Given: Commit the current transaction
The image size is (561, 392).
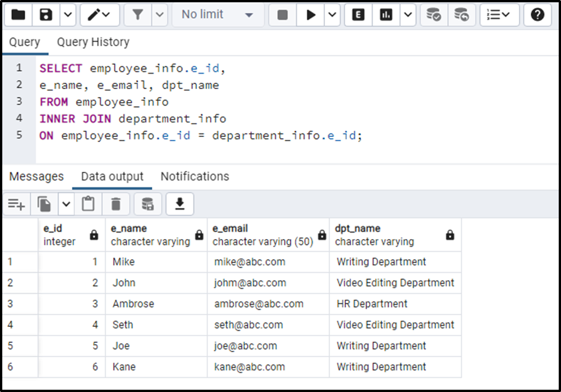Looking at the screenshot, I should [434, 15].
